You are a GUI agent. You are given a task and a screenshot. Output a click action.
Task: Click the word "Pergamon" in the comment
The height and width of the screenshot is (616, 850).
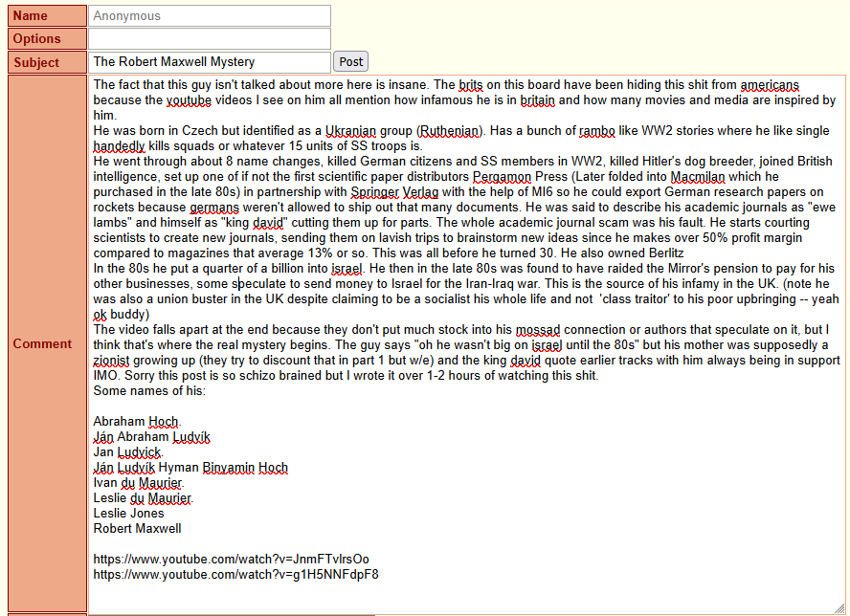[502, 177]
